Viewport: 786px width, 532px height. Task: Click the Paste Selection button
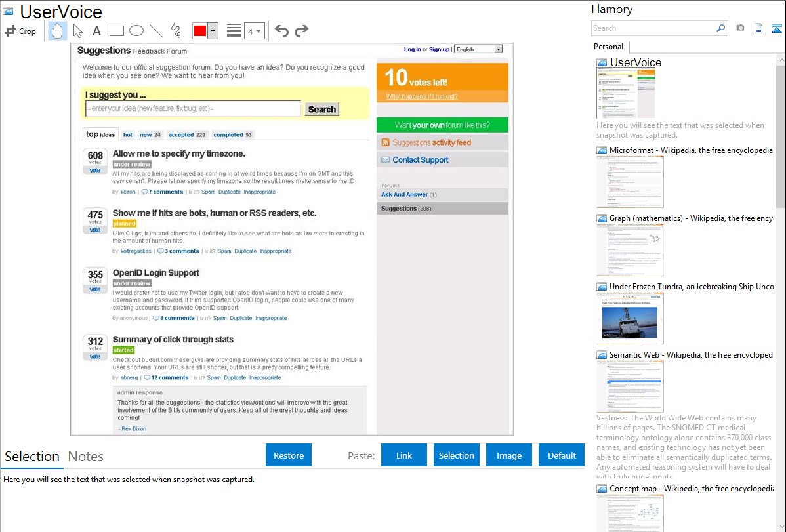[456, 455]
